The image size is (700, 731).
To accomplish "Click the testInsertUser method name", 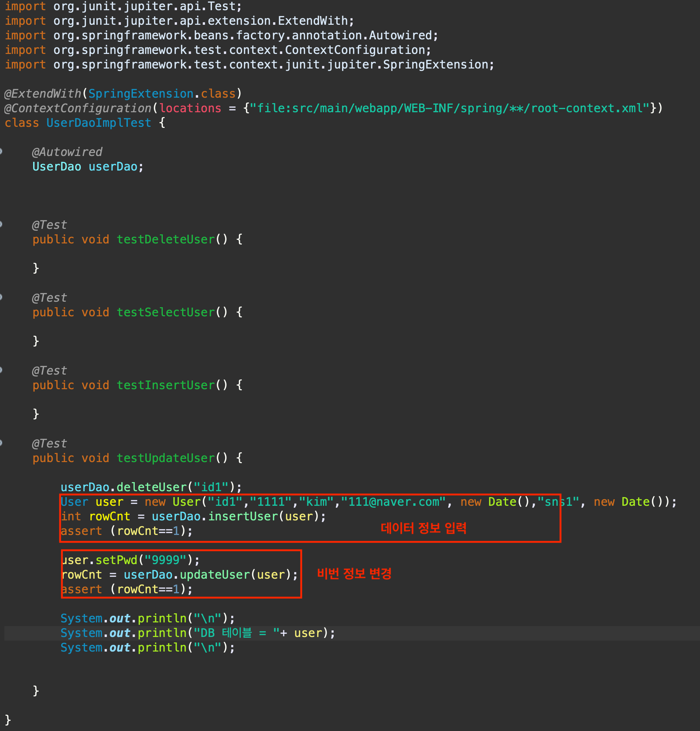I will point(166,385).
